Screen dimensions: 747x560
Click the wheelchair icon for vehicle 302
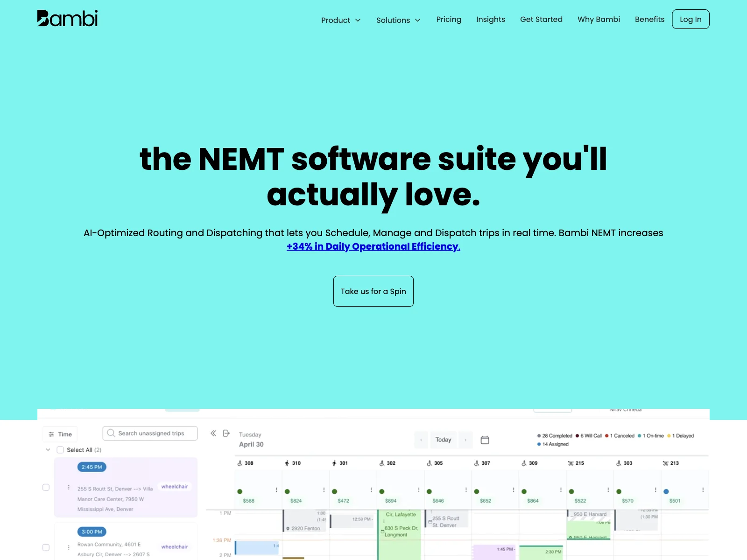tap(382, 463)
